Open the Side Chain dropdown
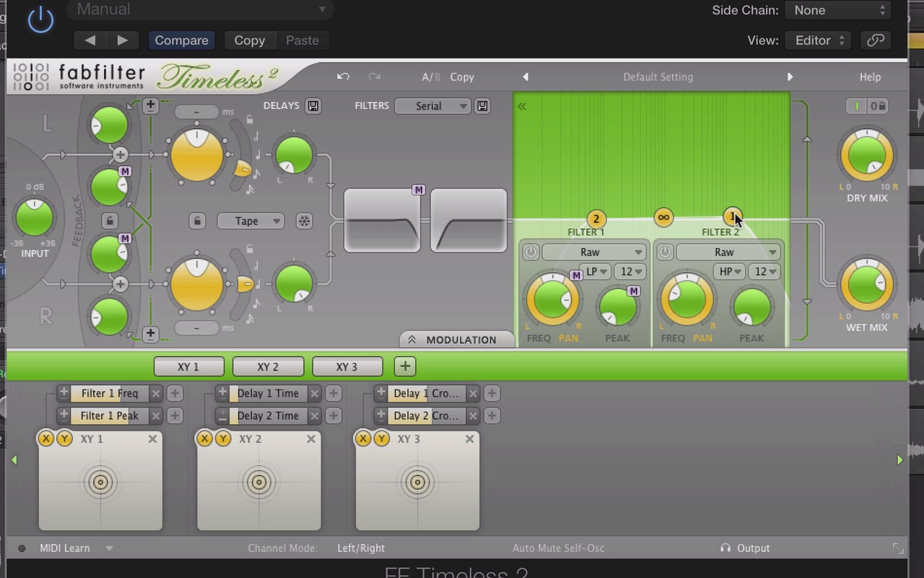Viewport: 924px width, 578px height. 838,10
